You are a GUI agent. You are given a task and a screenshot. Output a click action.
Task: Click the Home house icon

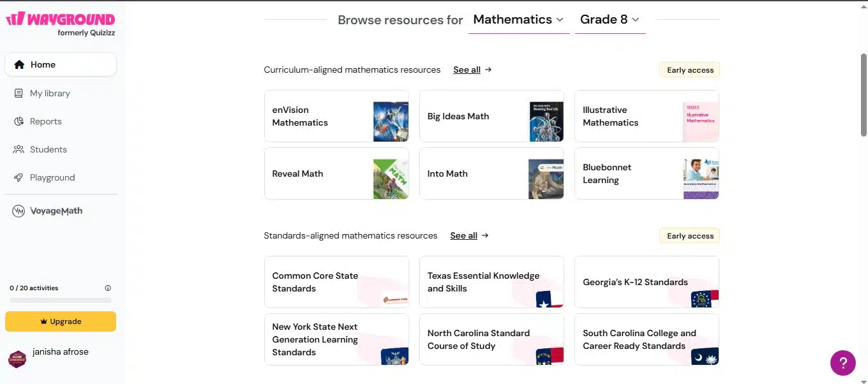pyautogui.click(x=19, y=64)
